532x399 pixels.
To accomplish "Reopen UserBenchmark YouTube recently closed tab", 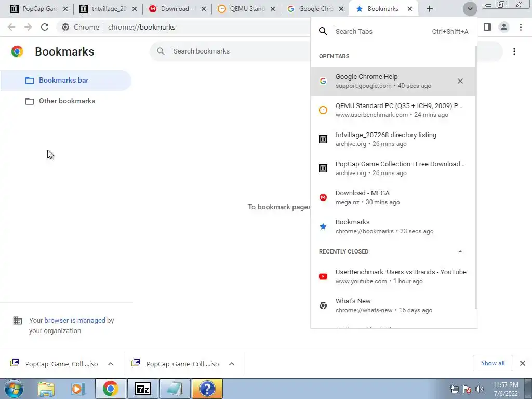I will (x=393, y=276).
